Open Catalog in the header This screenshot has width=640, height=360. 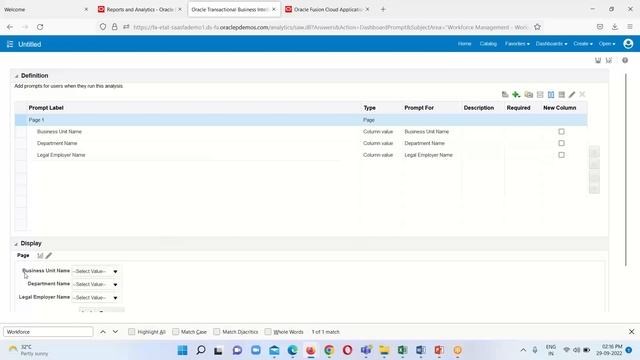pos(488,44)
